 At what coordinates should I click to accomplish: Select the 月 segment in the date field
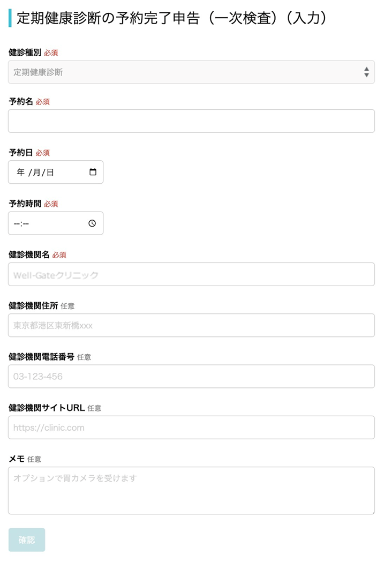(36, 173)
